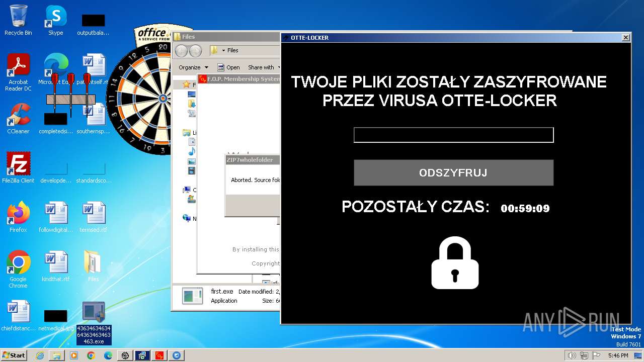The width and height of the screenshot is (644, 362).
Task: Open Windows Explorer from the taskbar
Action: (57, 355)
